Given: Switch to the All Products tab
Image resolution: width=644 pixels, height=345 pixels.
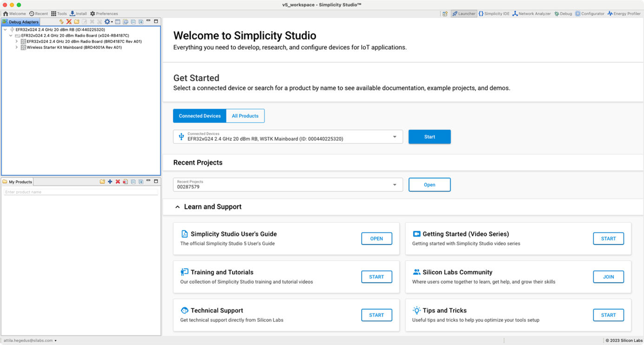Looking at the screenshot, I should click(x=245, y=116).
